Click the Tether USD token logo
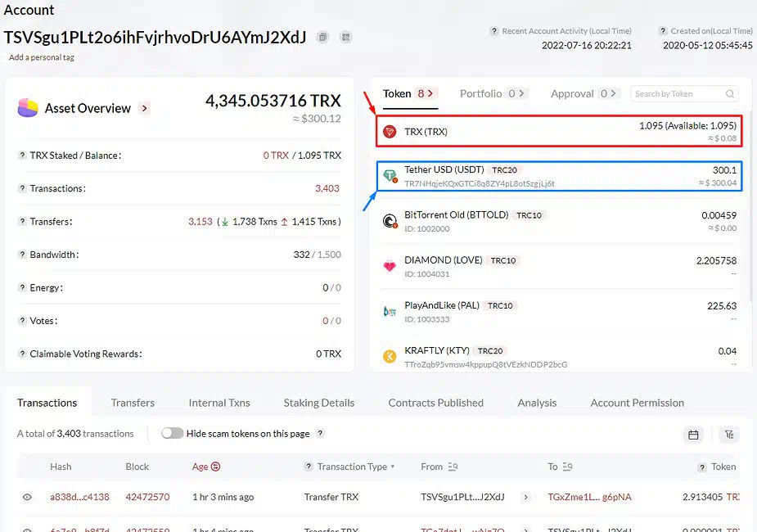The height and width of the screenshot is (532, 757). [390, 176]
